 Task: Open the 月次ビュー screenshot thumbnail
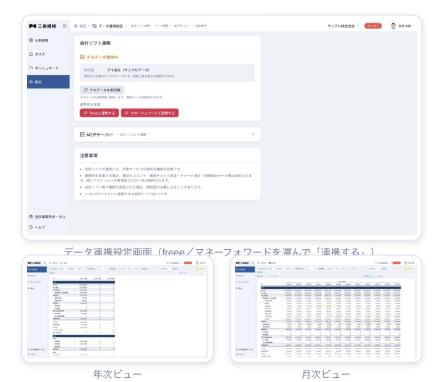pyautogui.click(x=326, y=309)
